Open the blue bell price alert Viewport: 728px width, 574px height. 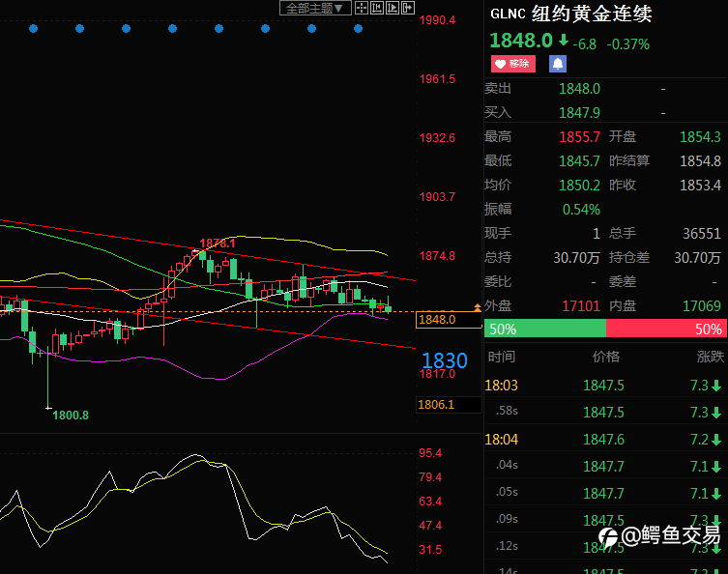pos(558,64)
